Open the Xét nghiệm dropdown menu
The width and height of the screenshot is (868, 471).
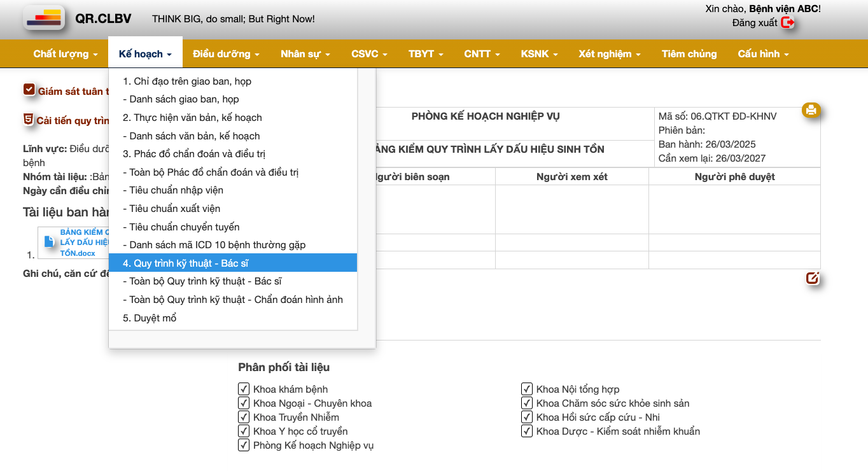click(609, 54)
